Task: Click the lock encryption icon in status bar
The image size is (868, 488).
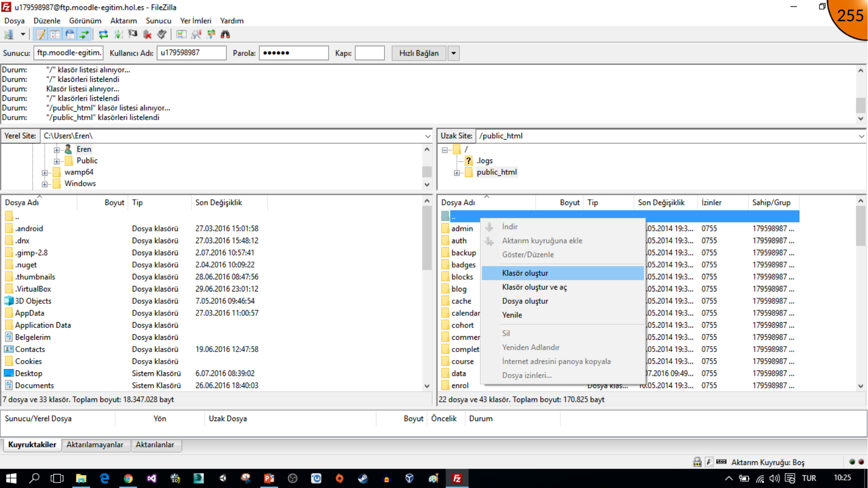Action: pos(697,462)
